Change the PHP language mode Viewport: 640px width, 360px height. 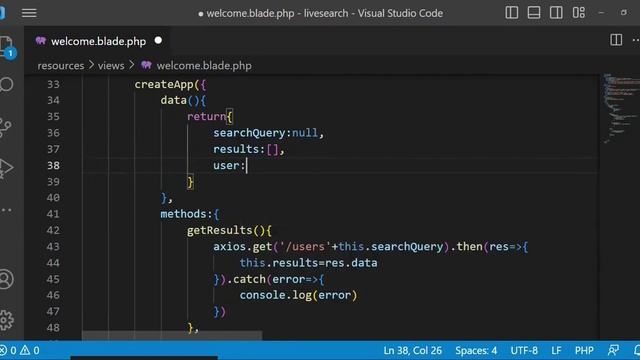point(584,351)
